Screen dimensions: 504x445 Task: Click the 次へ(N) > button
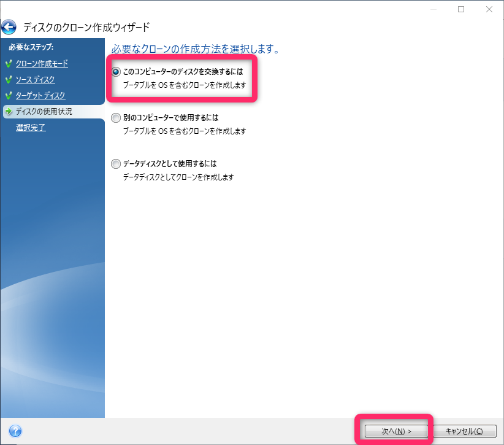(x=396, y=431)
